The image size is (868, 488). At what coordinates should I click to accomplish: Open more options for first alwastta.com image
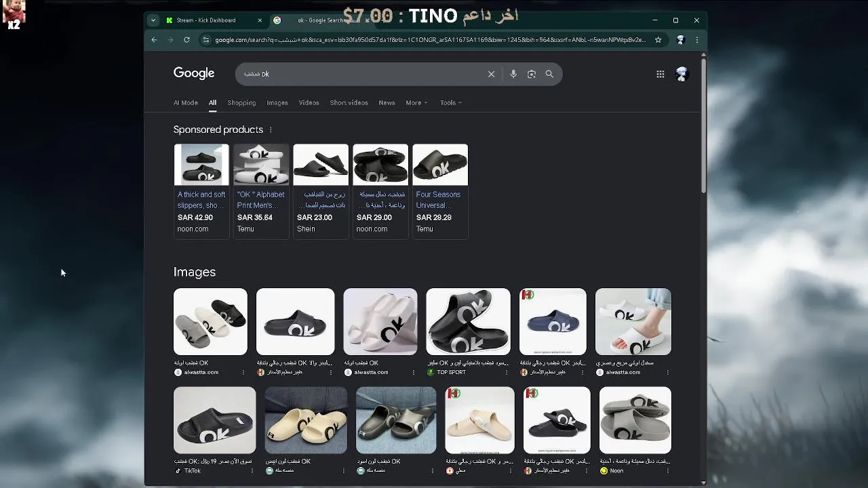[x=243, y=372]
